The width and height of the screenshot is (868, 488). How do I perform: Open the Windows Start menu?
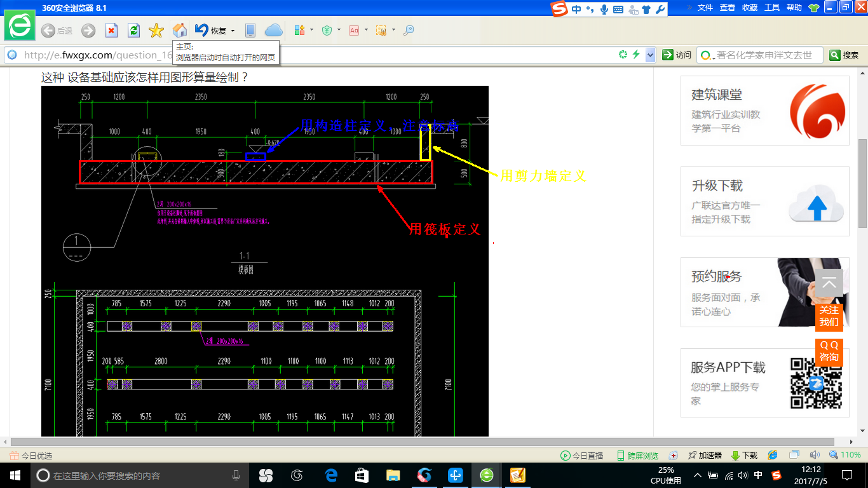[15, 475]
